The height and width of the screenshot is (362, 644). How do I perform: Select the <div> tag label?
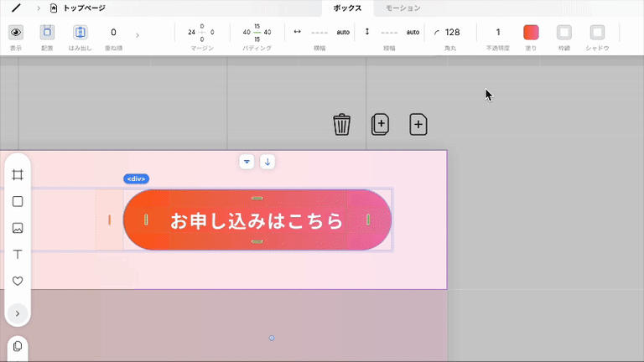pos(136,179)
